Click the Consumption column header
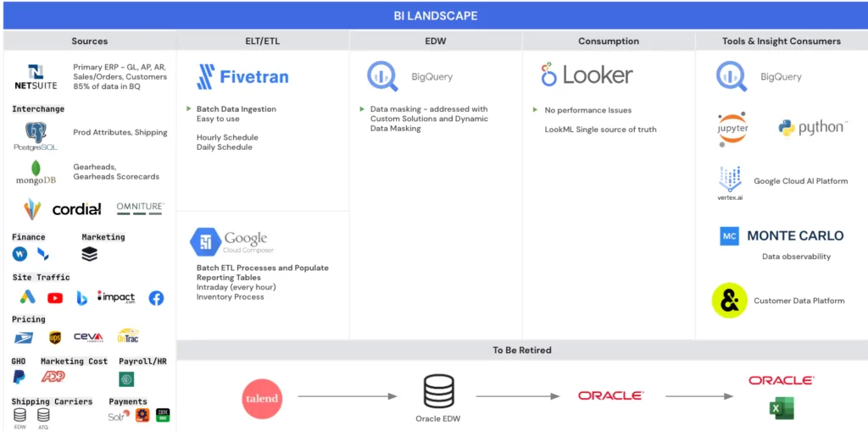This screenshot has width=868, height=431. point(609,41)
